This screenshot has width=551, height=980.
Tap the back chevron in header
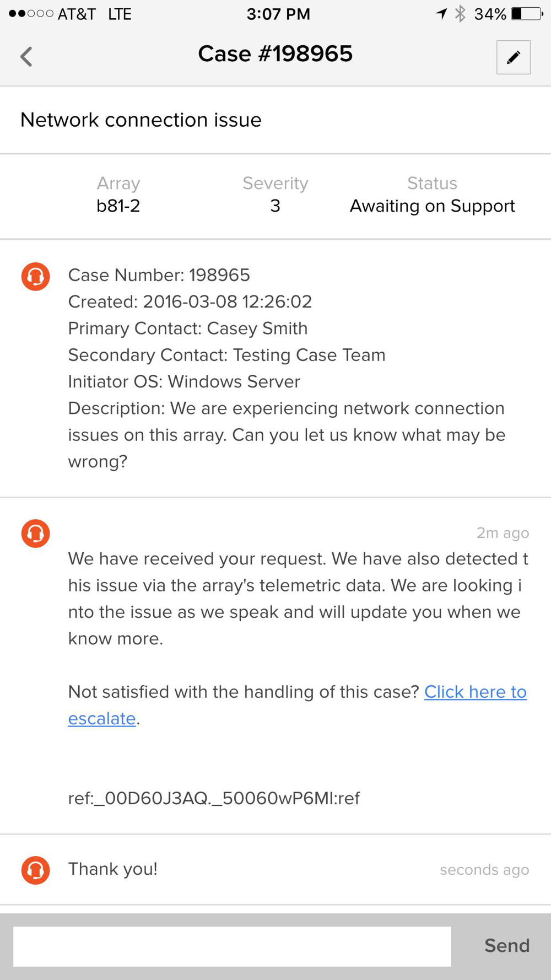click(x=26, y=56)
